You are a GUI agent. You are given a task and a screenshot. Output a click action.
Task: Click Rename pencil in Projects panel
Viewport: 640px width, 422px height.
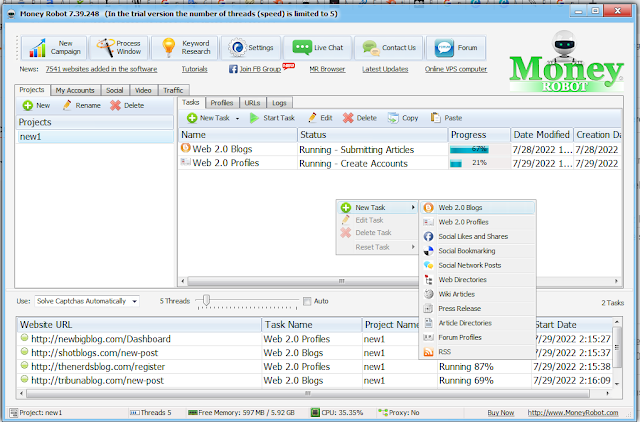click(67, 105)
